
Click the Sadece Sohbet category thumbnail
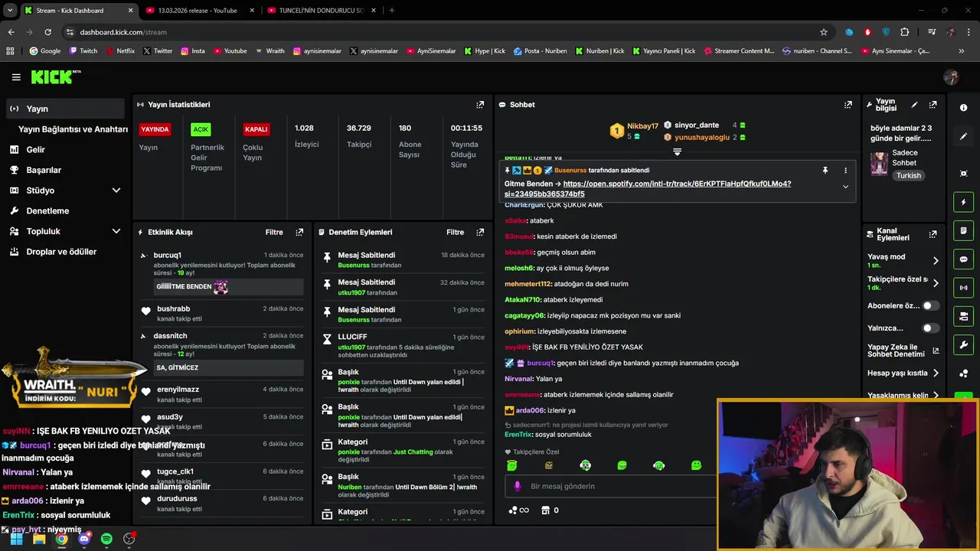coord(879,164)
